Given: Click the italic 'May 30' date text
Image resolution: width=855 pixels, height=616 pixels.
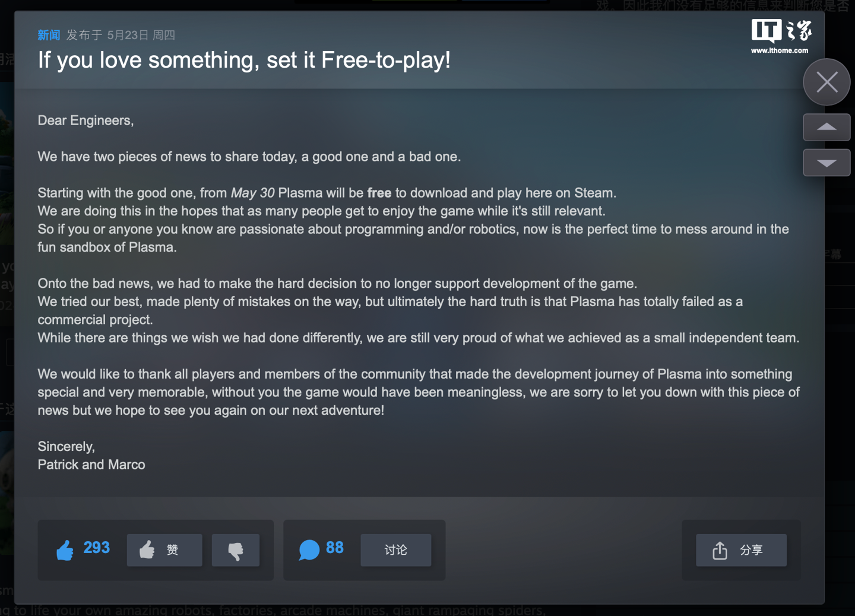Looking at the screenshot, I should [253, 193].
